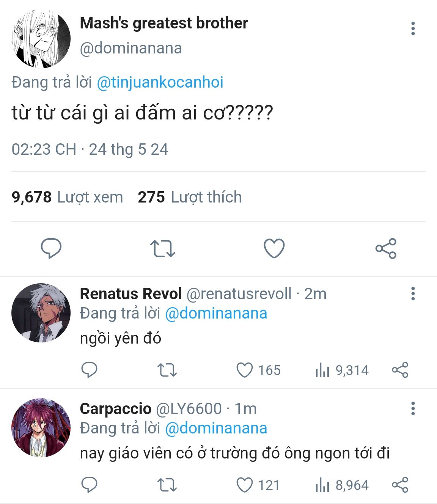Share Carpaccio's reply
Viewport: 437px width, 504px height.
coord(400,485)
